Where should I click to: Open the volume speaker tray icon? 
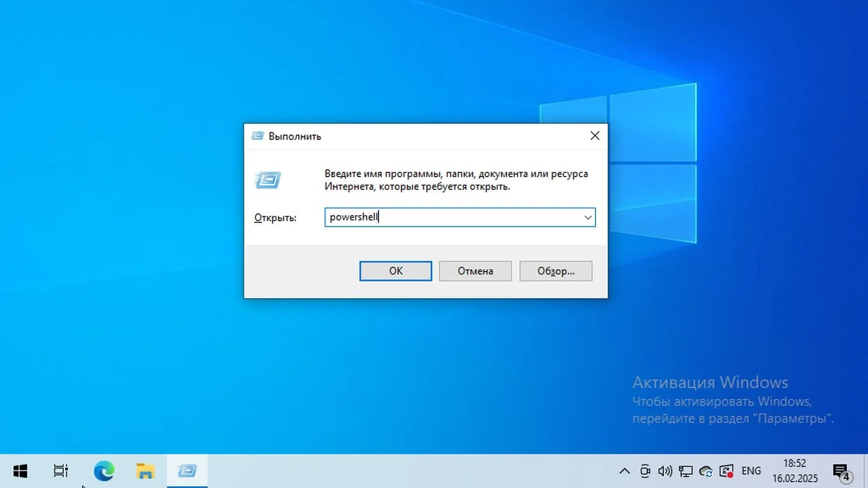coord(665,471)
